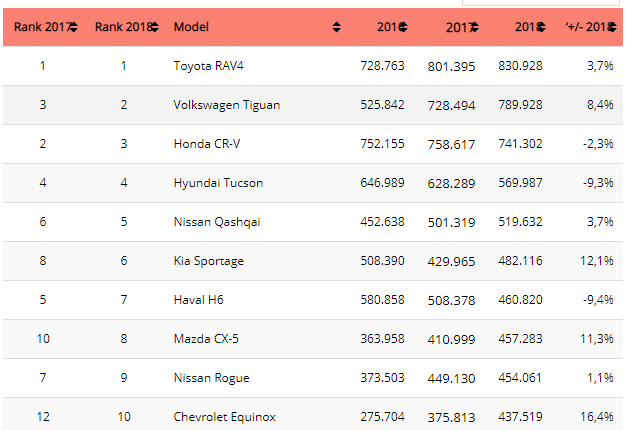This screenshot has width=626, height=430.
Task: Click the Model column header label
Action: [191, 27]
